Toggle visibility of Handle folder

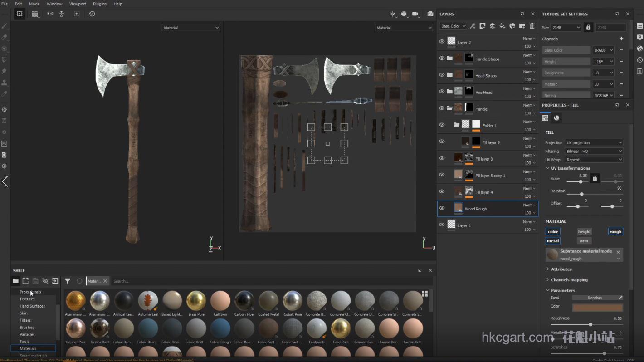pyautogui.click(x=442, y=108)
